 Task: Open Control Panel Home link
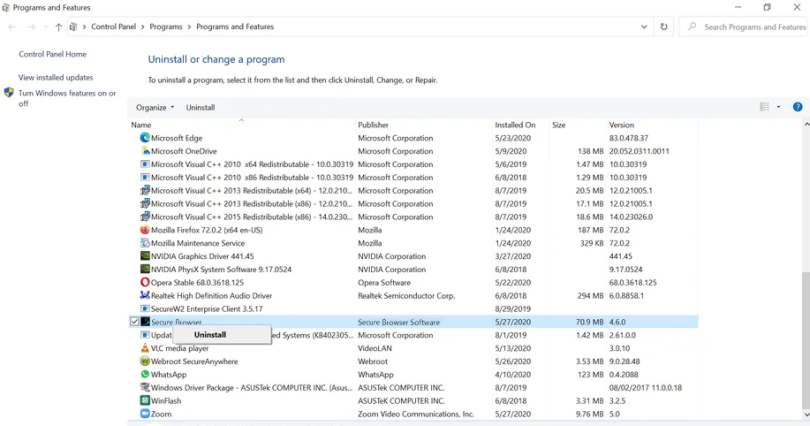(x=53, y=54)
